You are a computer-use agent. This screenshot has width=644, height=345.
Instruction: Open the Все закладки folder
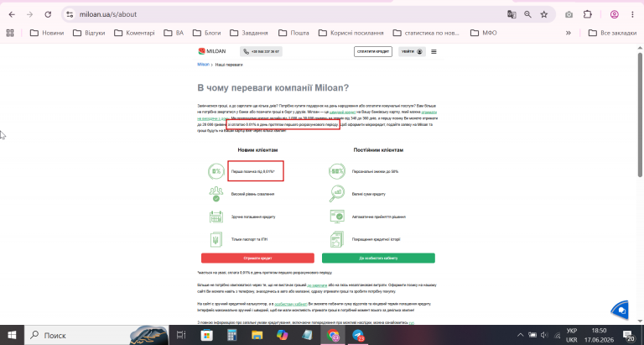[612, 33]
